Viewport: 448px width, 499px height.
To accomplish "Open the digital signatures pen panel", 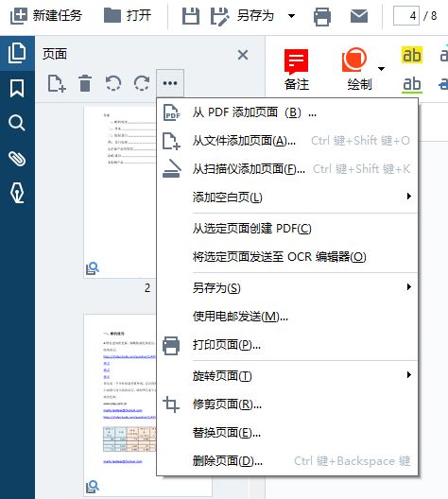I will coord(17,193).
